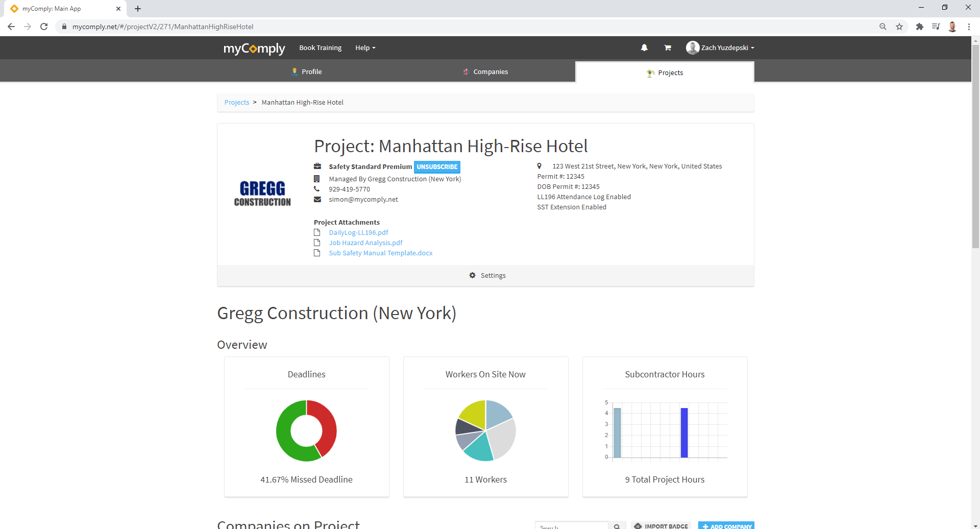Screen dimensions: 980x529
Task: Click the notification bell icon
Action: tap(644, 47)
